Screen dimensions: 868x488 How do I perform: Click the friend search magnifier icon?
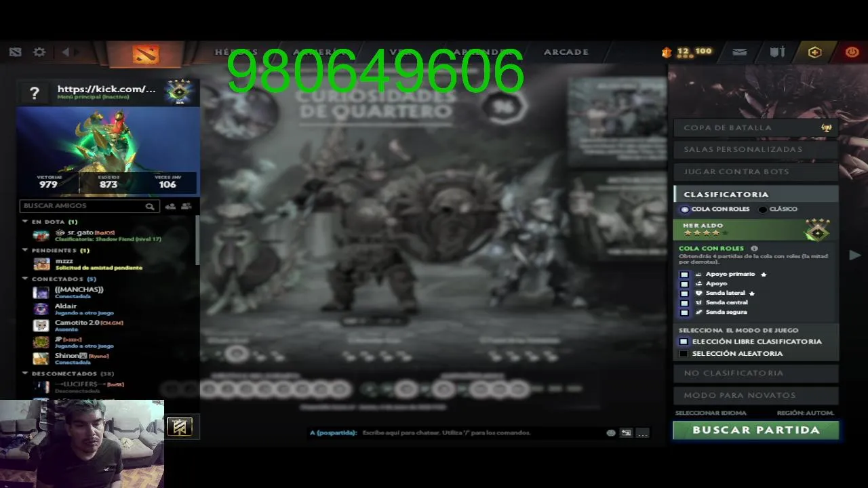(x=149, y=206)
